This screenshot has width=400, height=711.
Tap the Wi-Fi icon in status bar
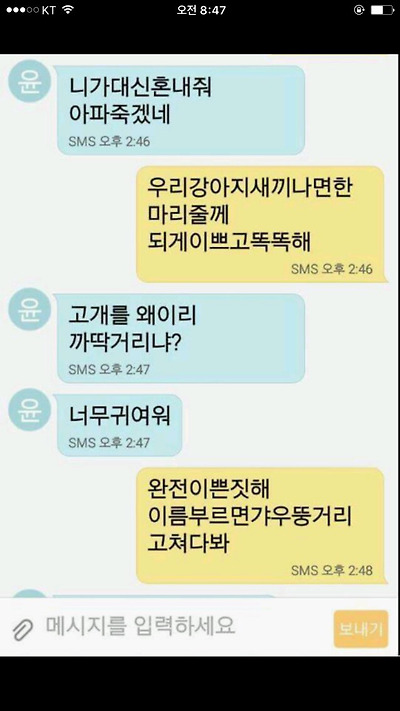coord(68,10)
